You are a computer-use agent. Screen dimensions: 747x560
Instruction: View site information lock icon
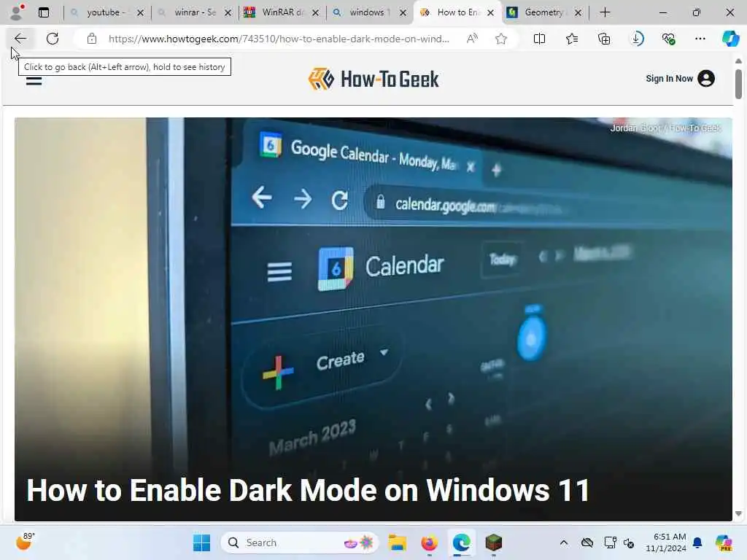coord(91,39)
